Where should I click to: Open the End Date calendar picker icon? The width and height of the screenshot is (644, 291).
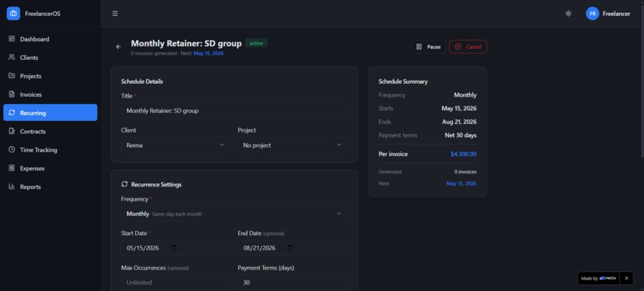pyautogui.click(x=290, y=248)
